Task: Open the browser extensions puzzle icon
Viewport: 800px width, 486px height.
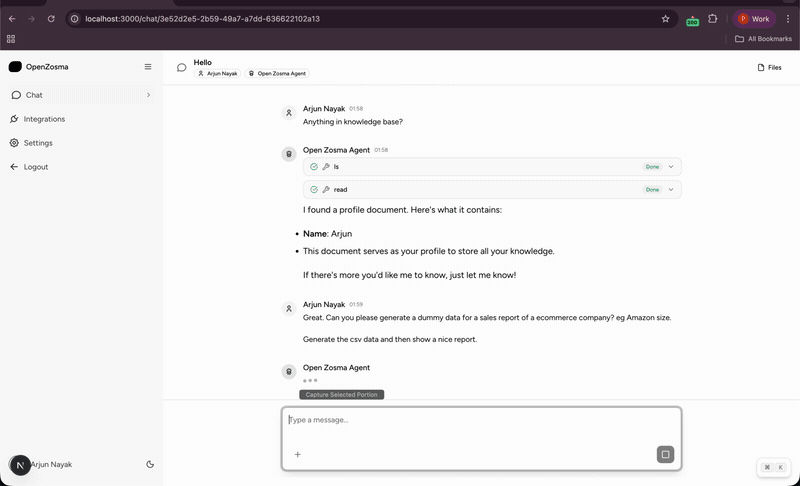Action: pos(713,19)
